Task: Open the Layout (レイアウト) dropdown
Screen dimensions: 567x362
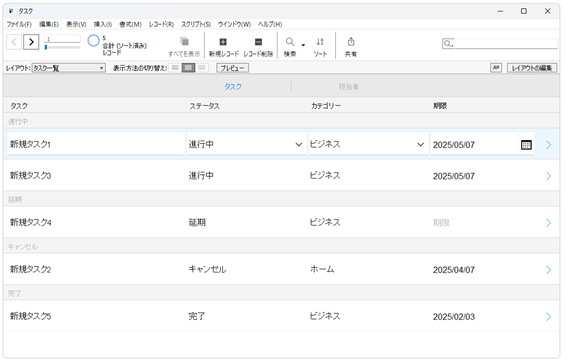Action: (69, 68)
